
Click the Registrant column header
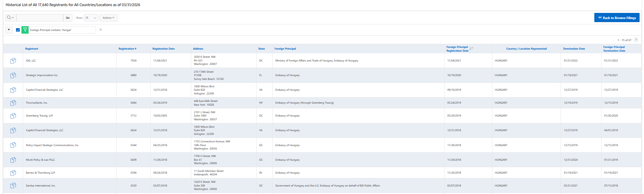pyautogui.click(x=32, y=49)
